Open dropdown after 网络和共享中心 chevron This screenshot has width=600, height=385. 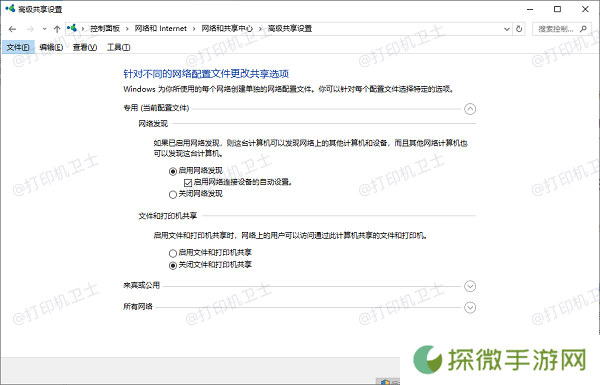(x=260, y=29)
